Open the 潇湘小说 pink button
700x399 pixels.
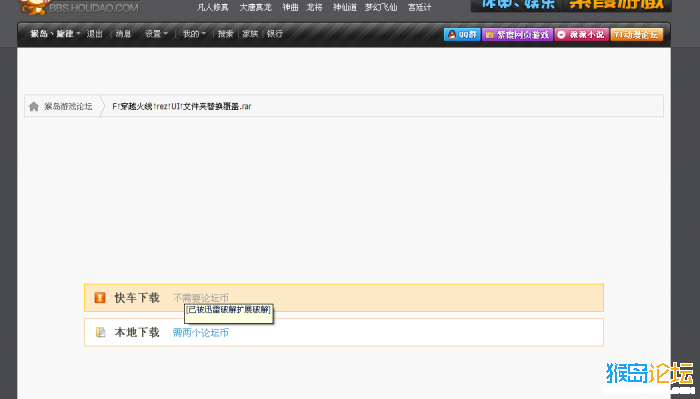point(581,34)
